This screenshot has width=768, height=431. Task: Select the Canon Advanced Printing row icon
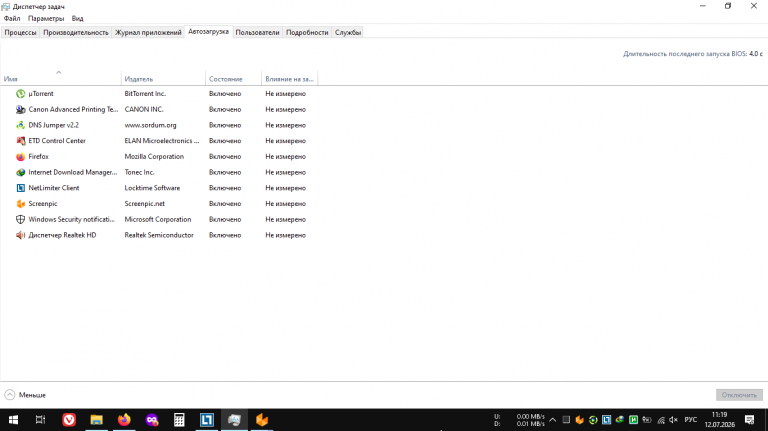(x=21, y=109)
